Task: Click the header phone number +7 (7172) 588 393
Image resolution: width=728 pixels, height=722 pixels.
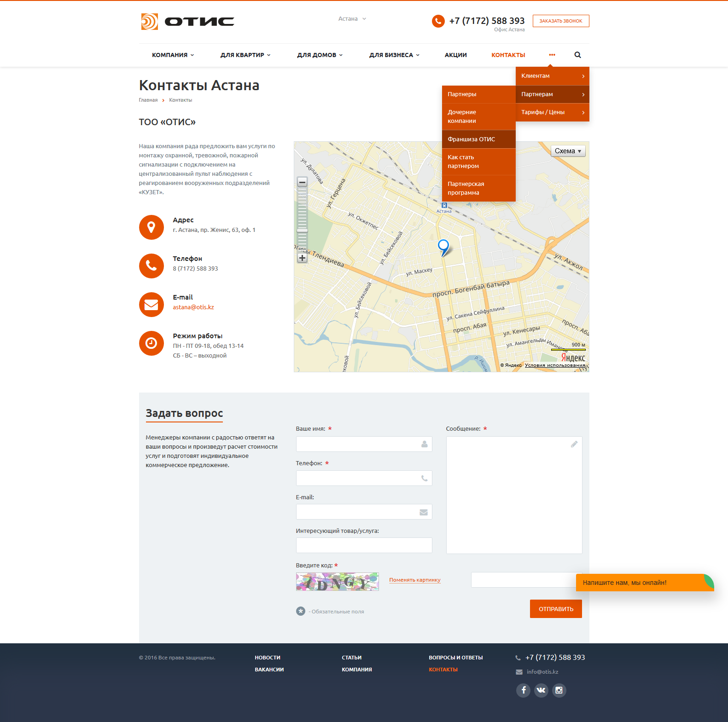Action: [x=487, y=21]
